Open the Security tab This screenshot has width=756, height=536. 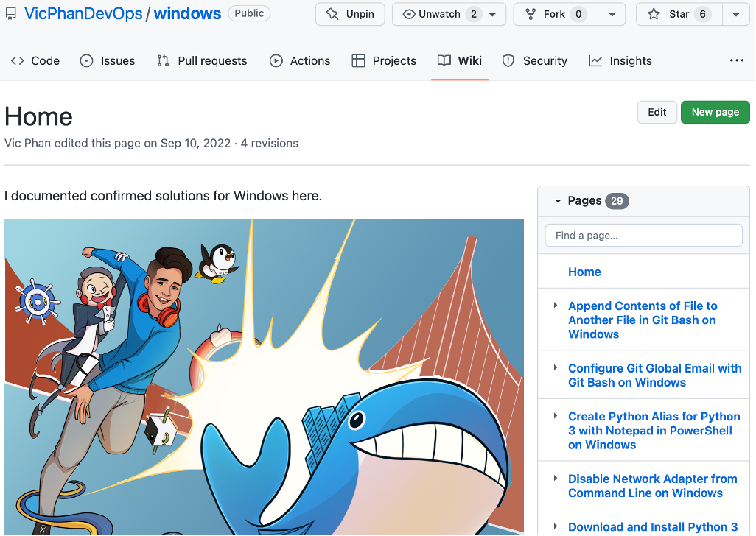click(x=534, y=60)
